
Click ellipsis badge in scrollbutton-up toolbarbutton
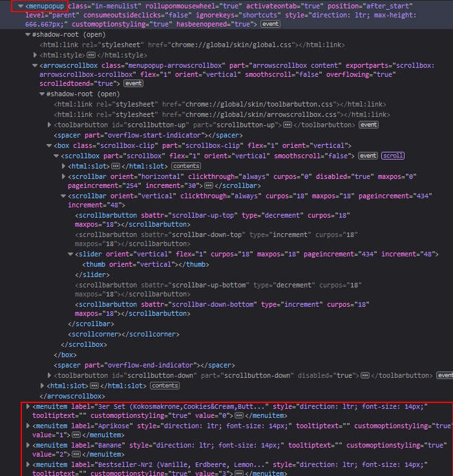click(x=288, y=125)
